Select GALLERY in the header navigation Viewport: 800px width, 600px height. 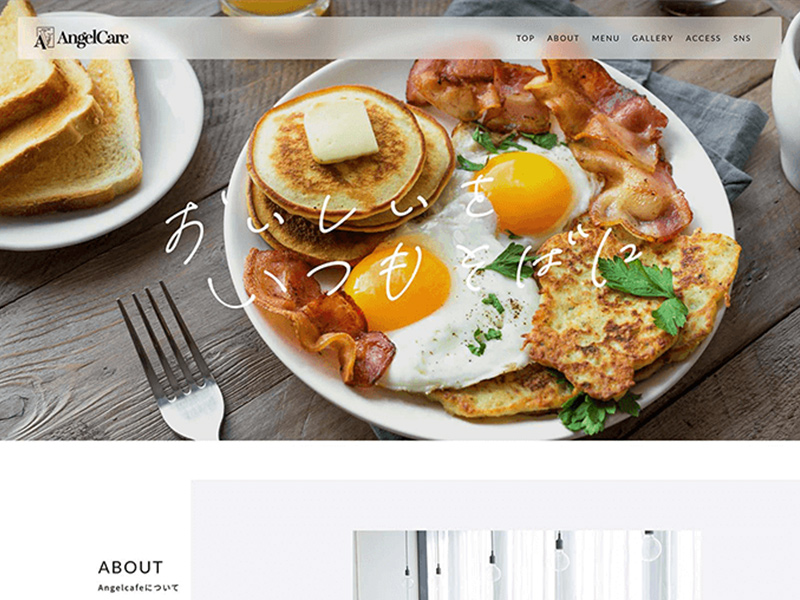pyautogui.click(x=652, y=38)
